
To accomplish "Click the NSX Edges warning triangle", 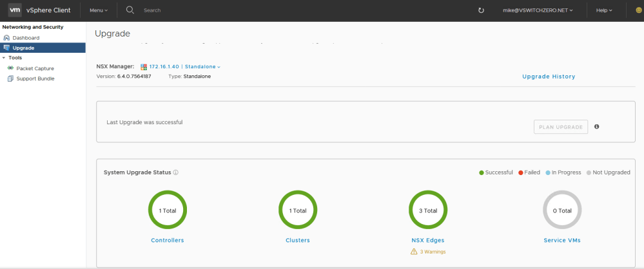I will (x=414, y=252).
